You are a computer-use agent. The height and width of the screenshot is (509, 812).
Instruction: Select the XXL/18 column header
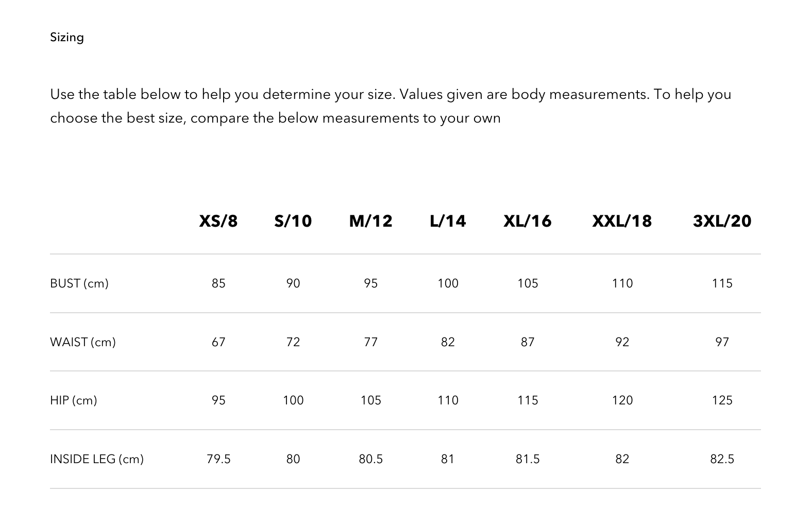pyautogui.click(x=622, y=221)
